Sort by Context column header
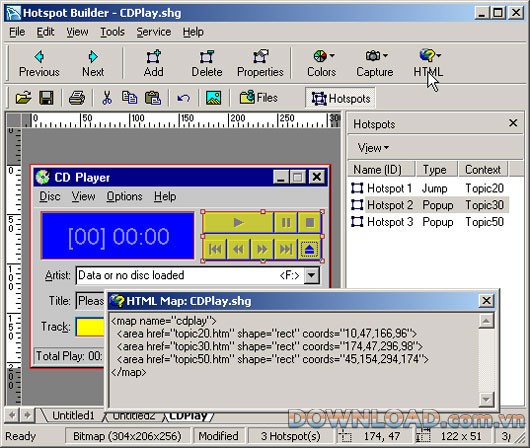 pyautogui.click(x=483, y=169)
